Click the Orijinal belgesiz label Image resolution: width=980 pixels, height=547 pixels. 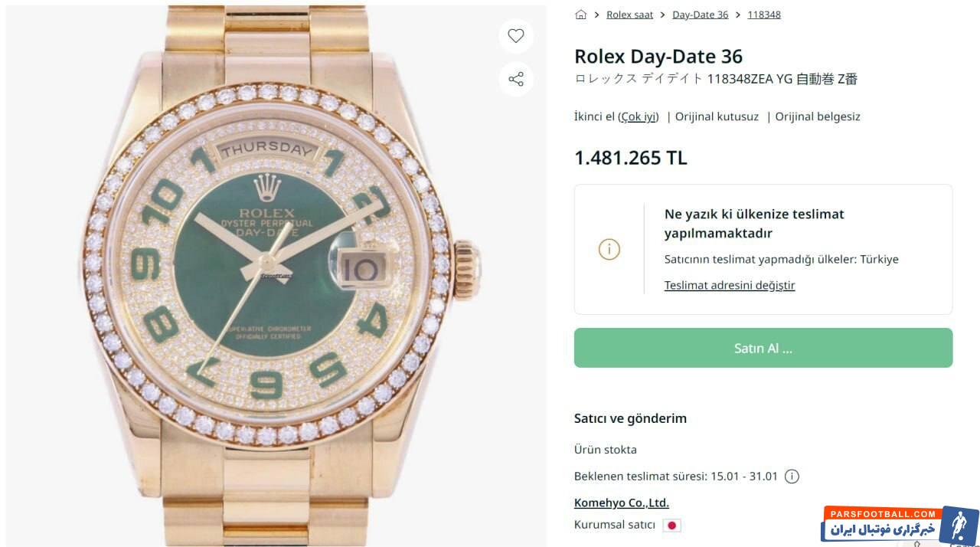[818, 116]
